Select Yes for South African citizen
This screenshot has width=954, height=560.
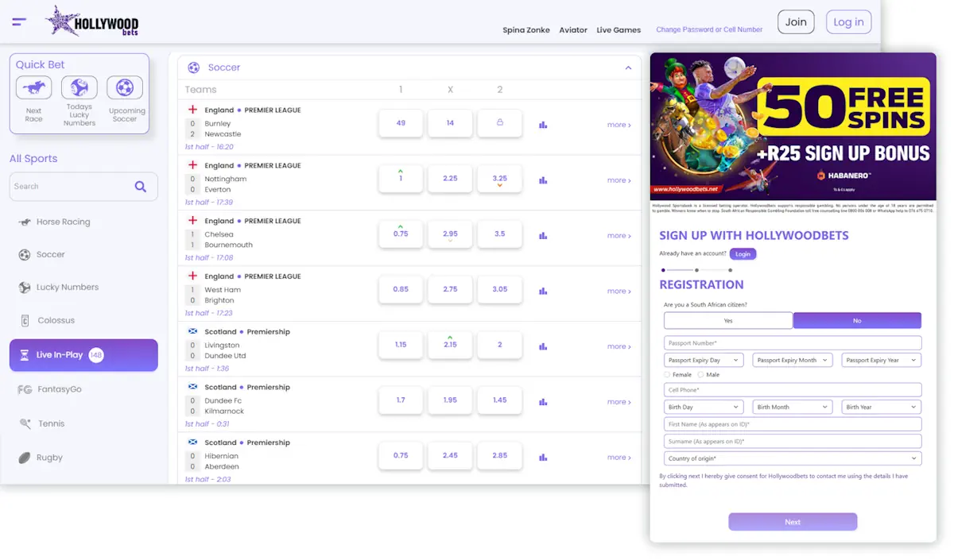[727, 320]
